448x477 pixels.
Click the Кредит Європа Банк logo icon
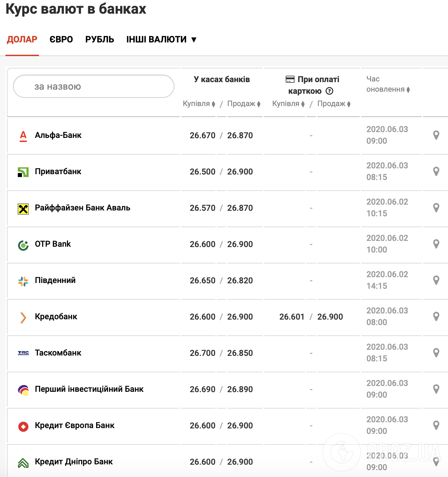coord(23,426)
